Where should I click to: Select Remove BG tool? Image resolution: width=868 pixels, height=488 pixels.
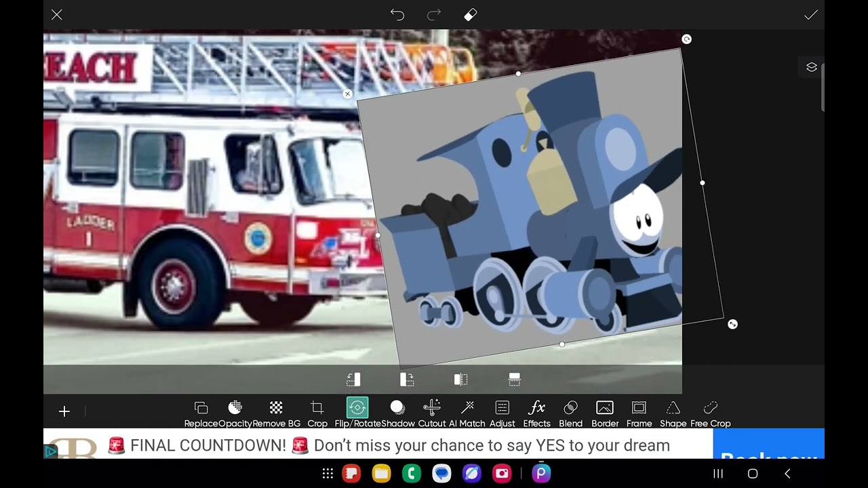pyautogui.click(x=276, y=413)
